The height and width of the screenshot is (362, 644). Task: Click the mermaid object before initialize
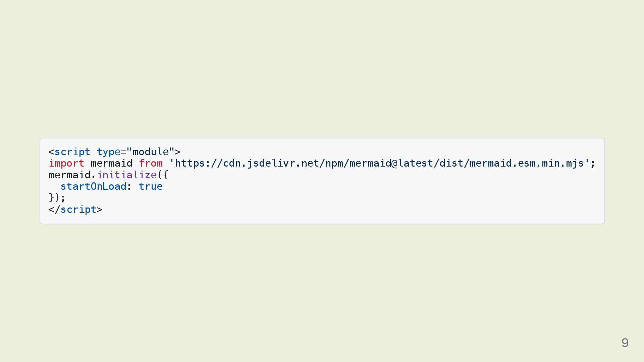[x=69, y=175]
